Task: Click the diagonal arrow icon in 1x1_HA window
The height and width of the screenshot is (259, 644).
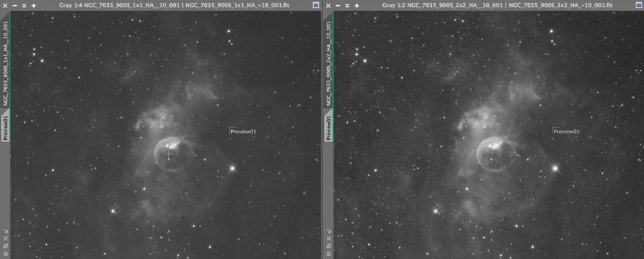Action: pyautogui.click(x=5, y=231)
